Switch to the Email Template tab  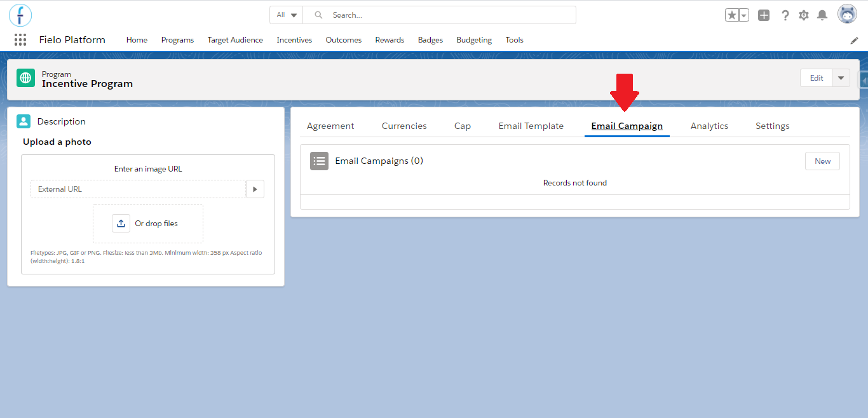point(531,126)
